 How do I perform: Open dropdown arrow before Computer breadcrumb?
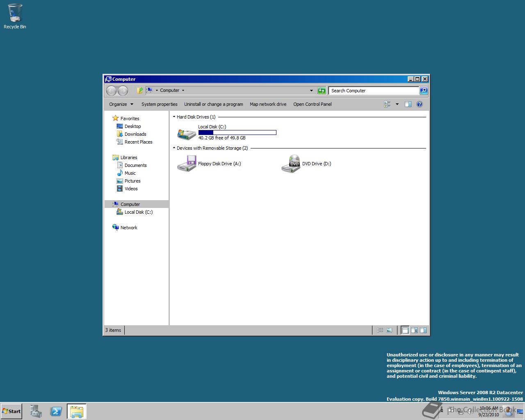click(157, 91)
